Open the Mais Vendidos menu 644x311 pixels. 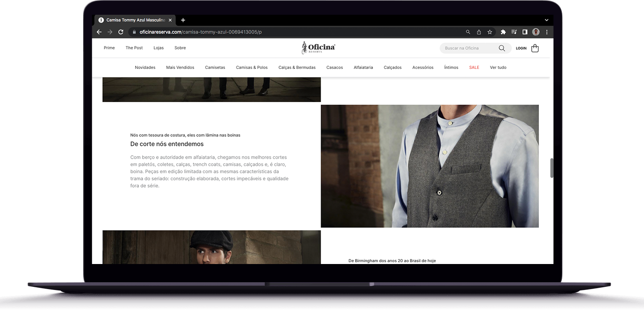(180, 68)
